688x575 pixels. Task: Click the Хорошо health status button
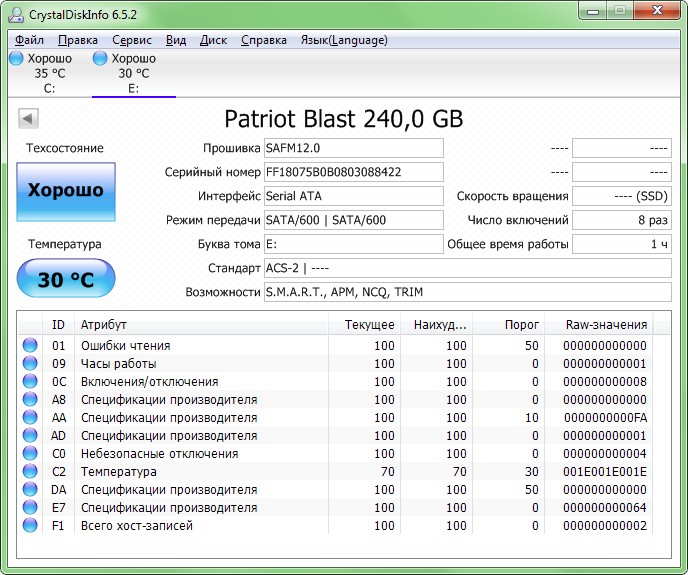66,191
